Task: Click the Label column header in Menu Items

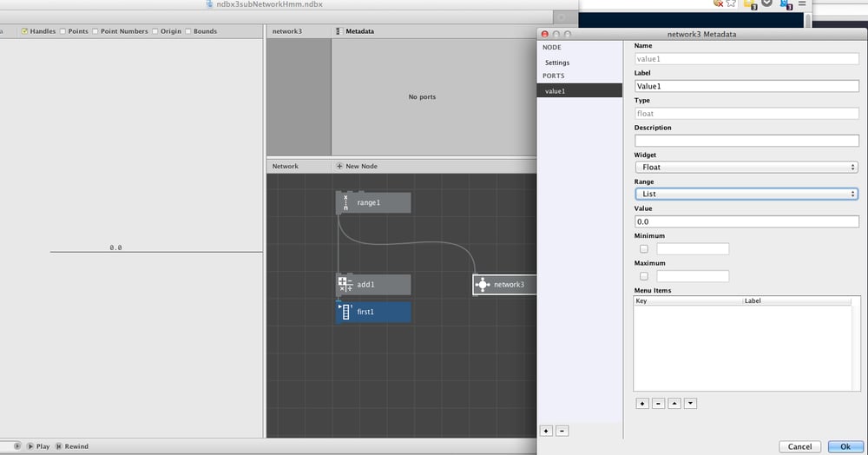Action: point(796,301)
